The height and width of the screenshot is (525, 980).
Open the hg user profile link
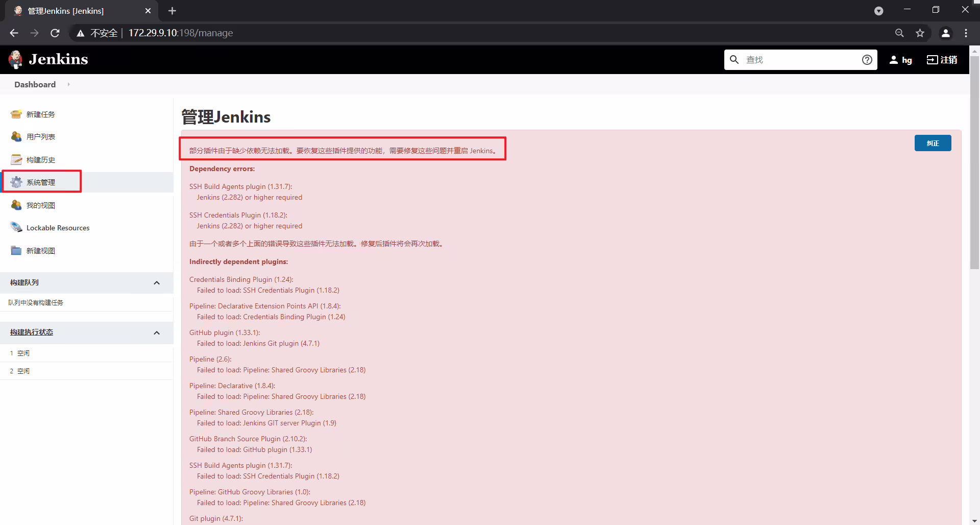pos(900,60)
